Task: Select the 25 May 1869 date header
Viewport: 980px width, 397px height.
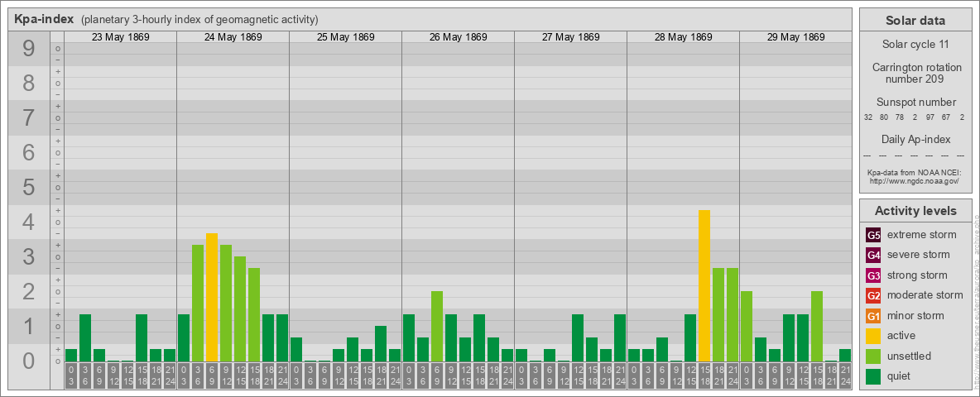Action: tap(346, 37)
